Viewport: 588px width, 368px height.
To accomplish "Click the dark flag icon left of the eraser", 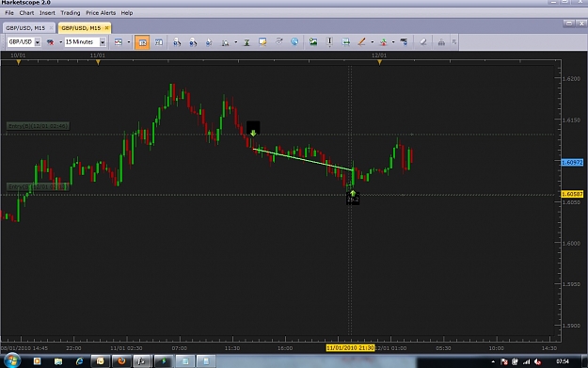I will tap(404, 42).
